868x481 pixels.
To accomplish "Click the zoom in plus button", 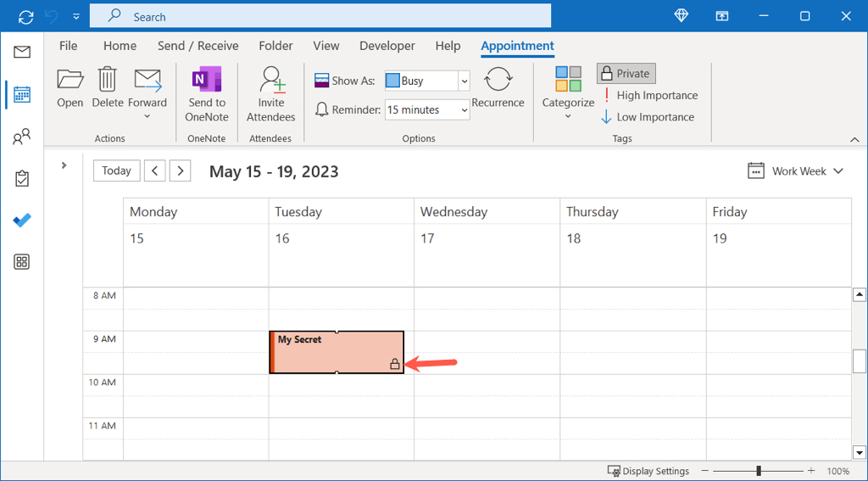I will click(811, 471).
